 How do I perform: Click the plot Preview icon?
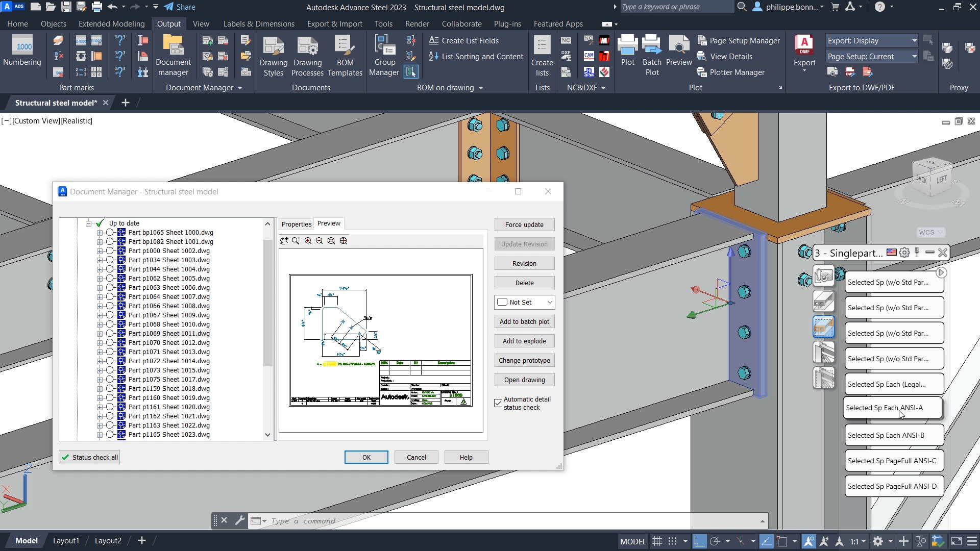(x=679, y=50)
